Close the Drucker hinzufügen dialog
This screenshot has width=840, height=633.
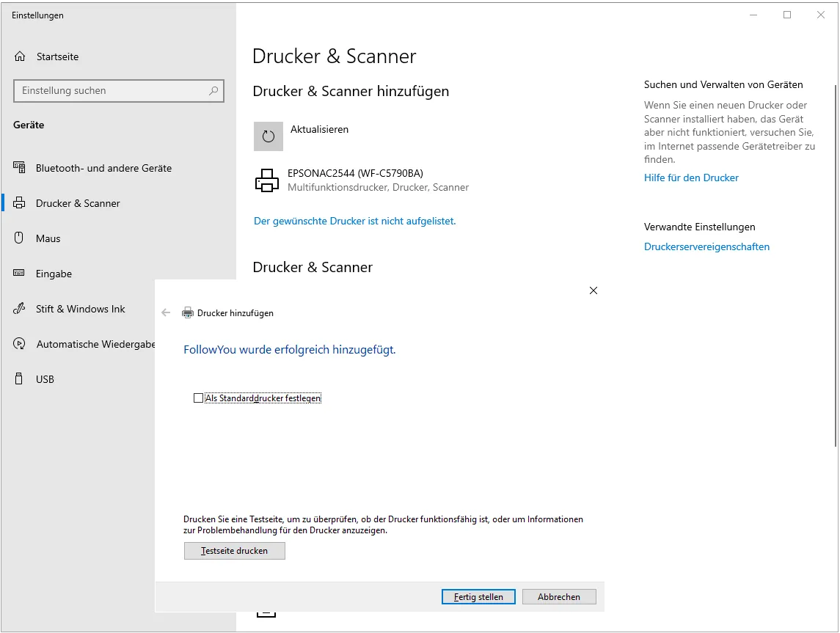pos(594,290)
